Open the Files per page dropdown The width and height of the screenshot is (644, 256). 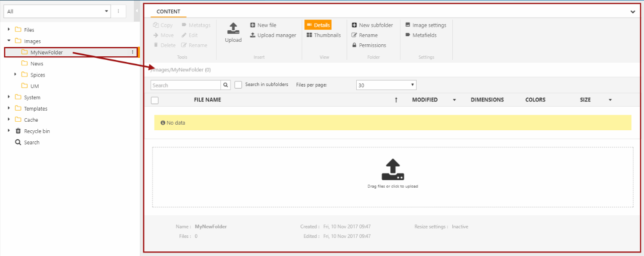click(x=386, y=85)
